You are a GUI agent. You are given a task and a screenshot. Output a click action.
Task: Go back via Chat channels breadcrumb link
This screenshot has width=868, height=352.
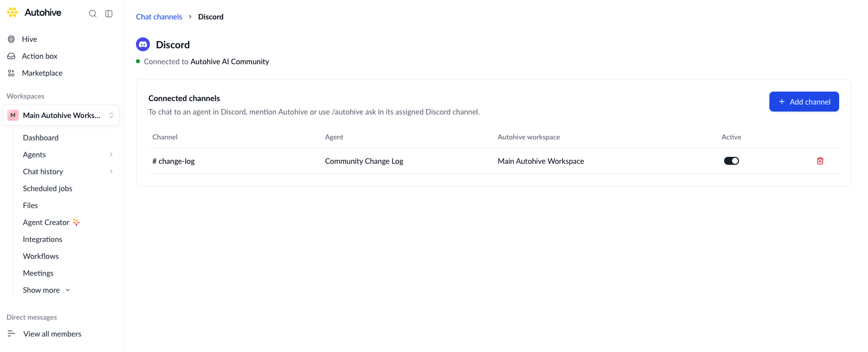point(159,17)
